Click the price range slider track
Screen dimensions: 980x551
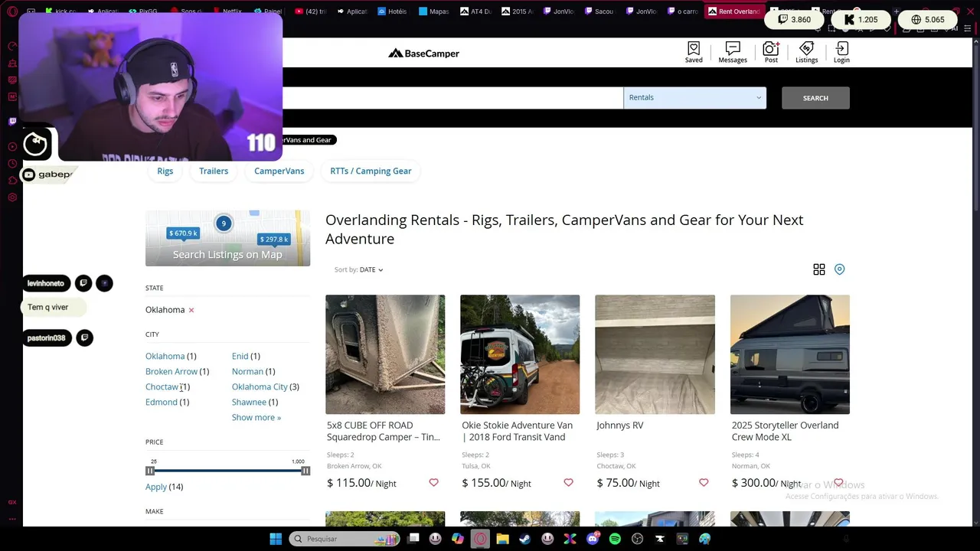pyautogui.click(x=227, y=471)
